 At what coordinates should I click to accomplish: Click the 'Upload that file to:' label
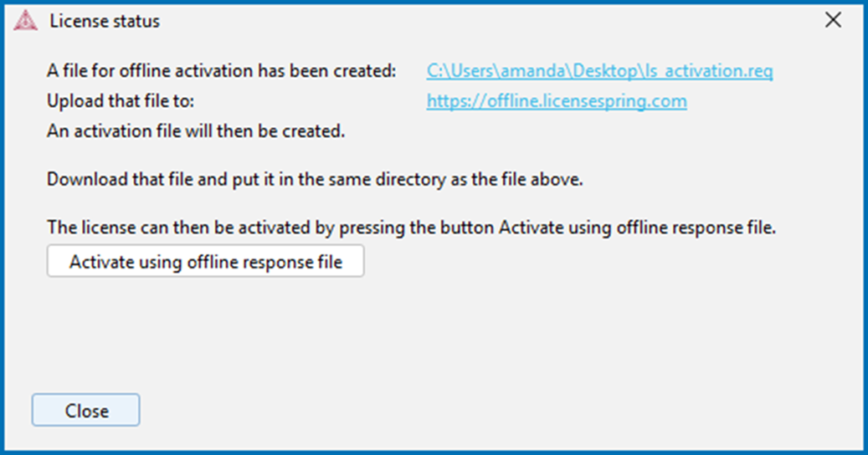[x=121, y=101]
